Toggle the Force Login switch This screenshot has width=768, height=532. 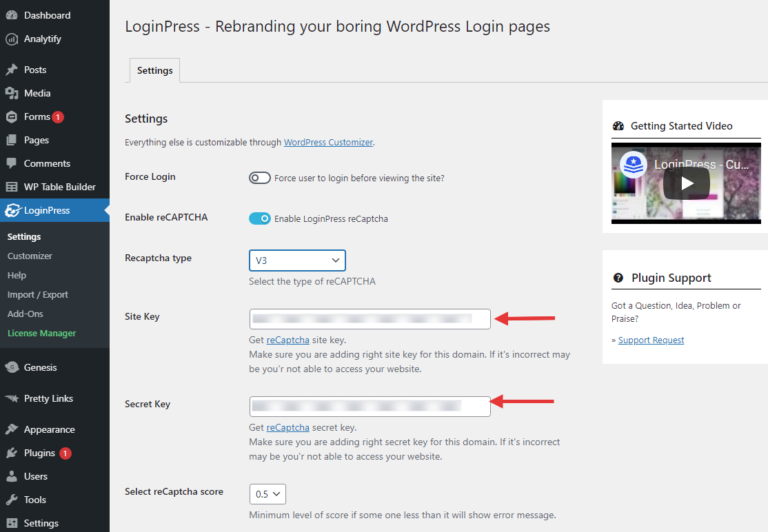click(260, 178)
